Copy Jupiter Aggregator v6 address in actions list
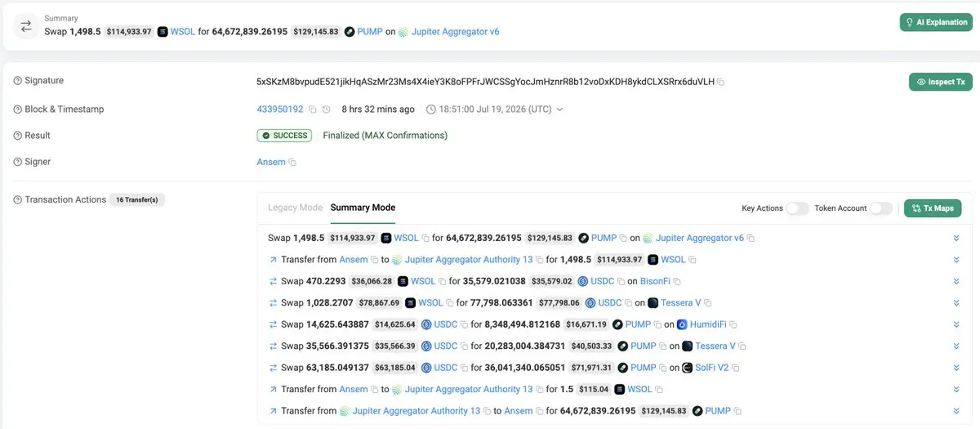 (x=751, y=239)
